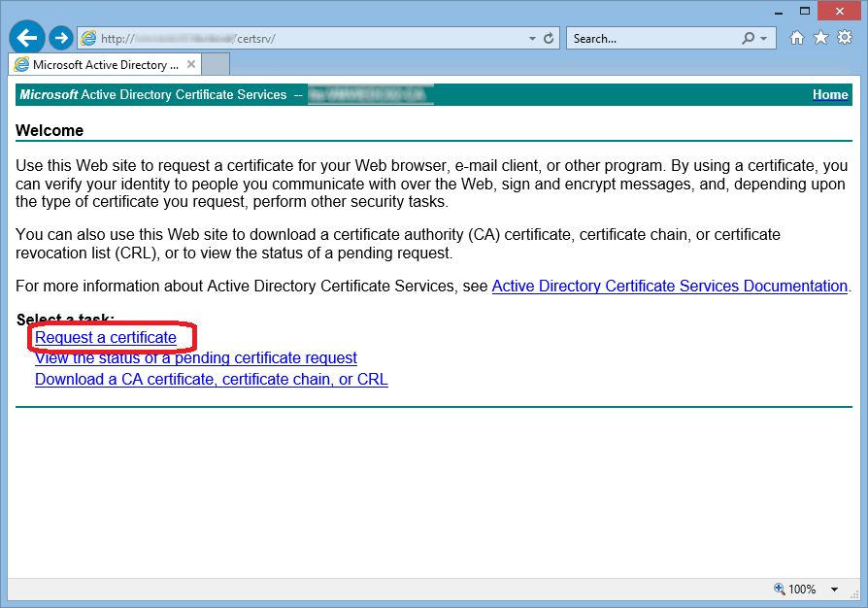Click Download a CA certificate link
Viewport: 868px width, 608px height.
pos(211,380)
